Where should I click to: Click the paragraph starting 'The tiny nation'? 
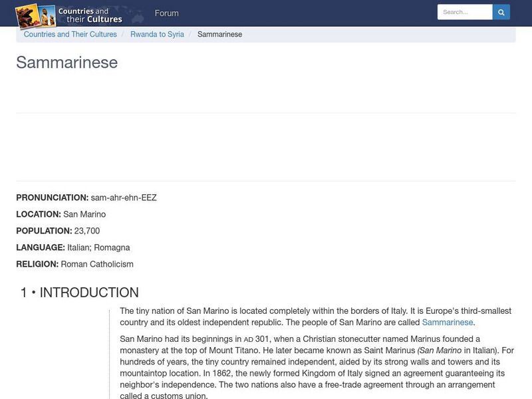(315, 317)
